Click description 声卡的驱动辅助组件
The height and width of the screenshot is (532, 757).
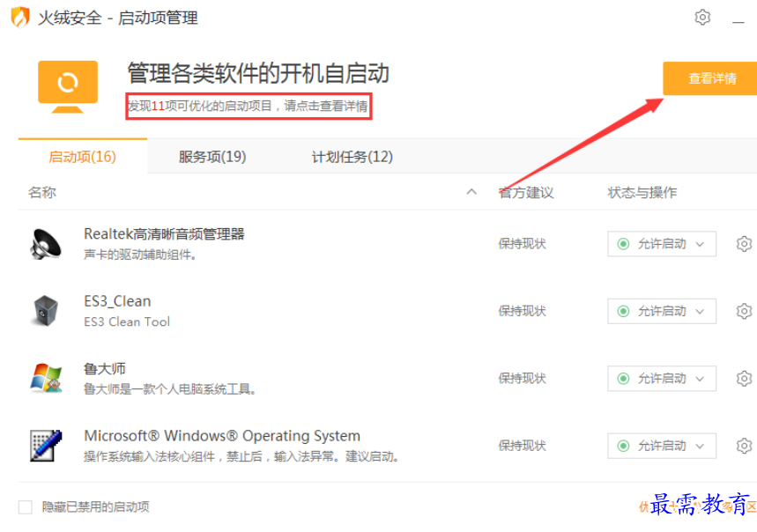[140, 255]
